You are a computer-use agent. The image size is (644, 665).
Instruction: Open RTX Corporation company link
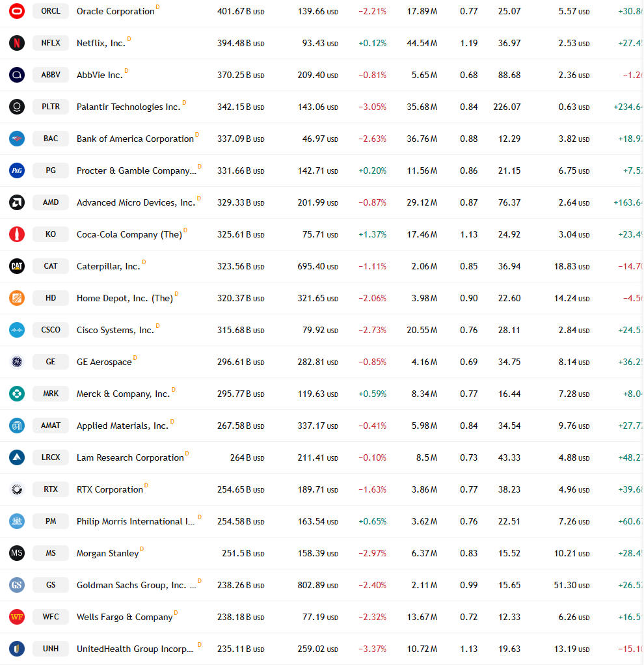pyautogui.click(x=110, y=489)
